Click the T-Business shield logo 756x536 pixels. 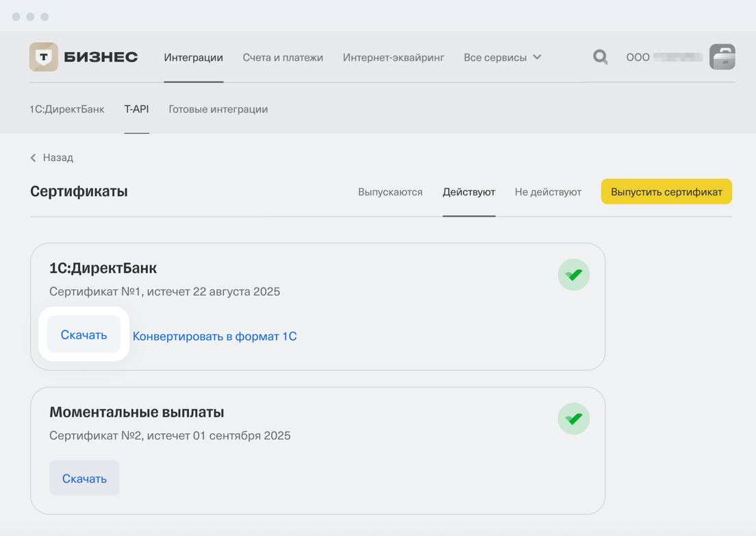coord(44,58)
